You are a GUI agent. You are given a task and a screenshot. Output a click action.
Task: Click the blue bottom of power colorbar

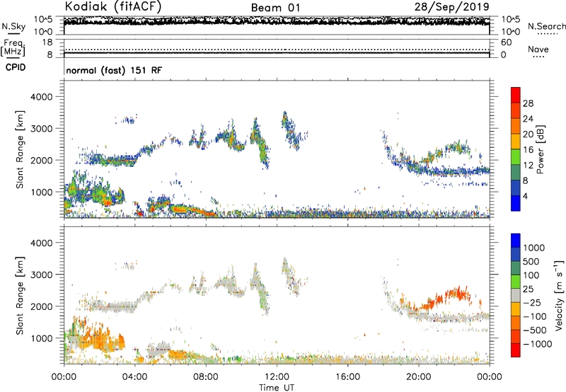(x=516, y=203)
